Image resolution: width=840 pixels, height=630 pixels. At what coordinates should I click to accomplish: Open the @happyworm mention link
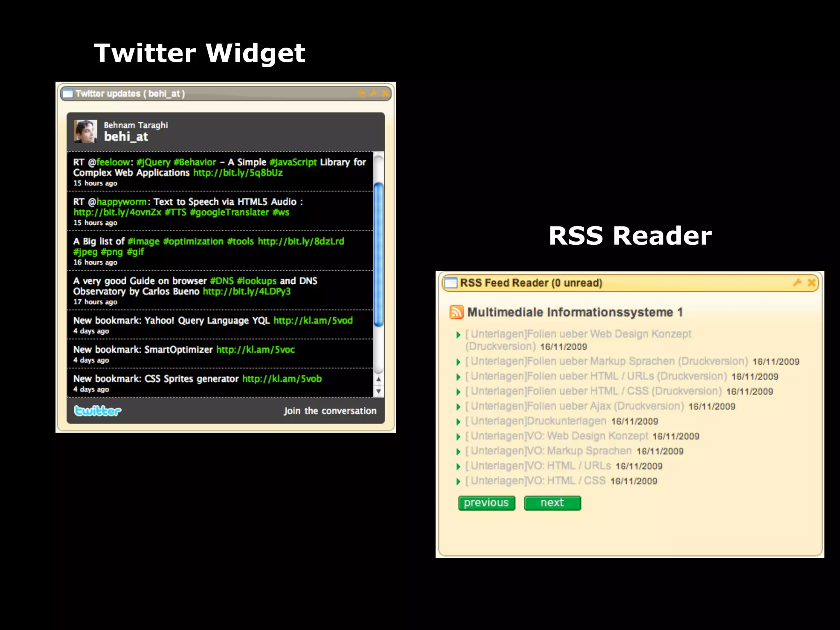coord(121,202)
